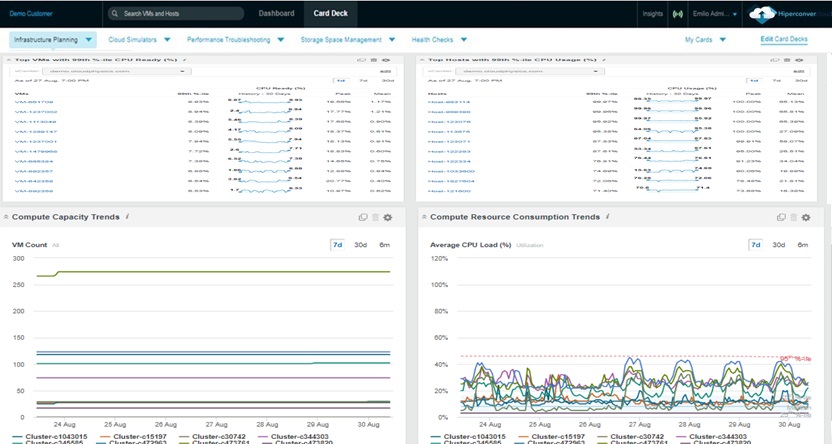Click the Edit Card Decks link
This screenshot has height=444, width=836.
(784, 40)
